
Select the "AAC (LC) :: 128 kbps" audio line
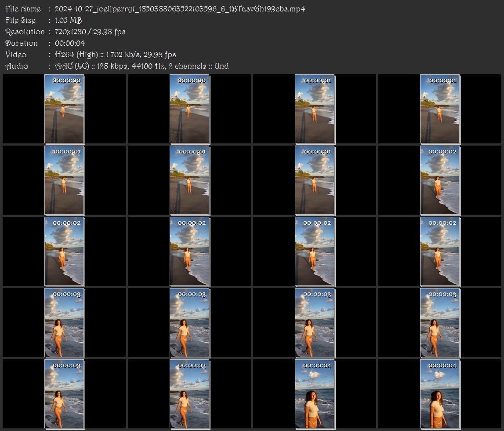click(142, 66)
